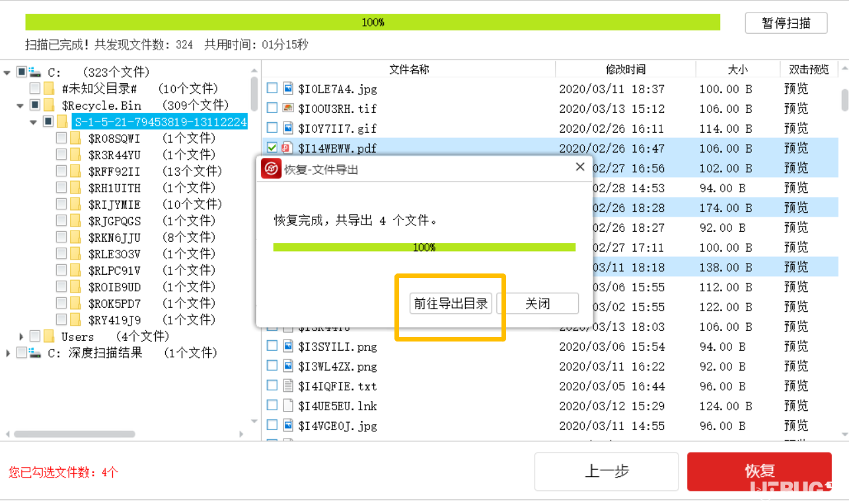Click the green progress bar in the dialog

(424, 246)
